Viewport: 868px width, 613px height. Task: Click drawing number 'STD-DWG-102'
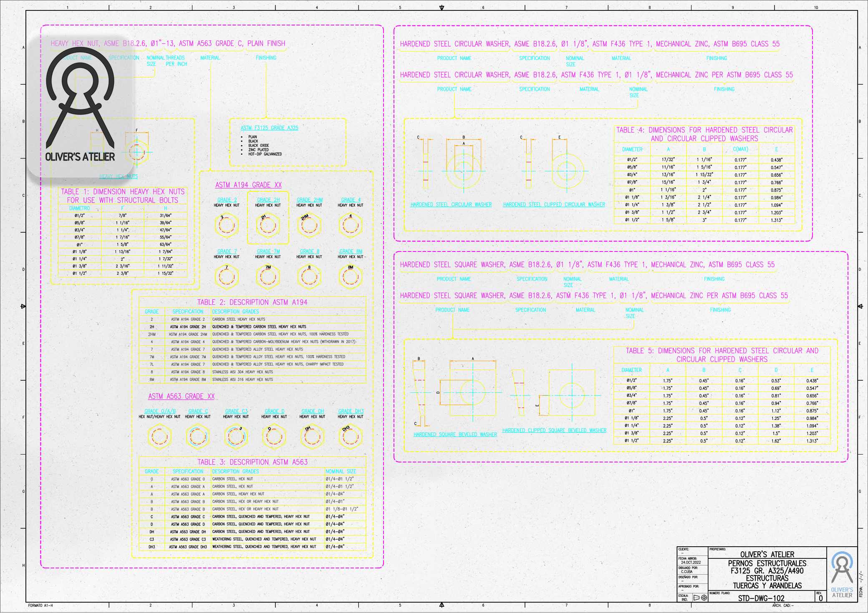tap(761, 598)
